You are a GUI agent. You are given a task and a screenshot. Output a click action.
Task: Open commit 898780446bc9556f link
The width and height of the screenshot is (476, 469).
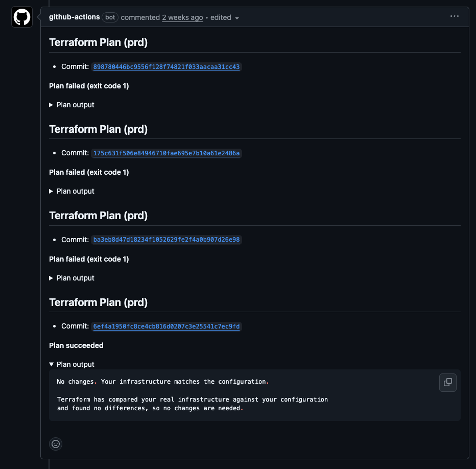[166, 67]
